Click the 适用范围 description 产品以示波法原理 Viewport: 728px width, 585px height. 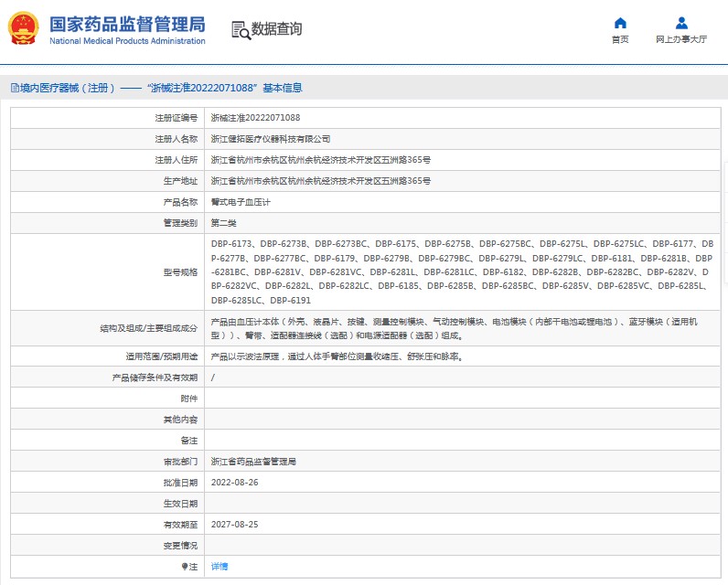tap(337, 356)
